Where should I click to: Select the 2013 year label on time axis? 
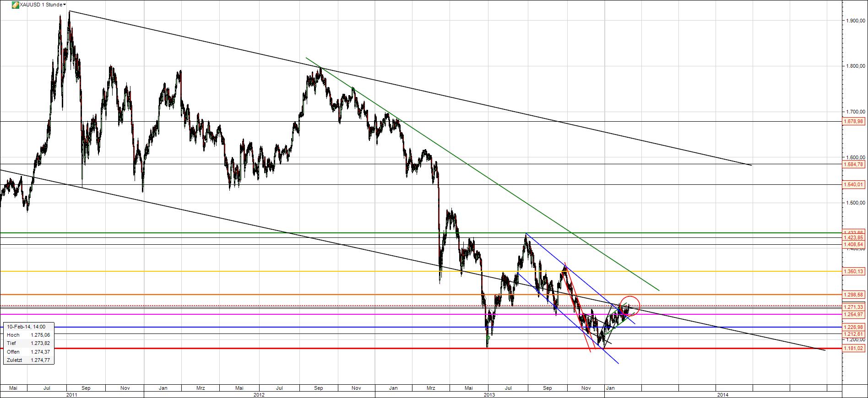point(489,394)
